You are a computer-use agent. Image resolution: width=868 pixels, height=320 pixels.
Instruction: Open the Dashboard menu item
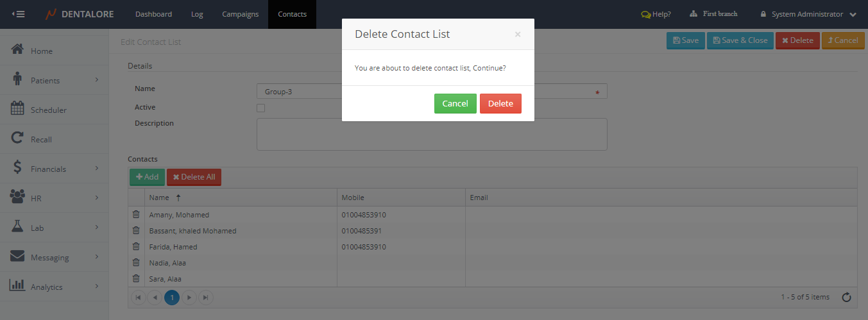[153, 14]
